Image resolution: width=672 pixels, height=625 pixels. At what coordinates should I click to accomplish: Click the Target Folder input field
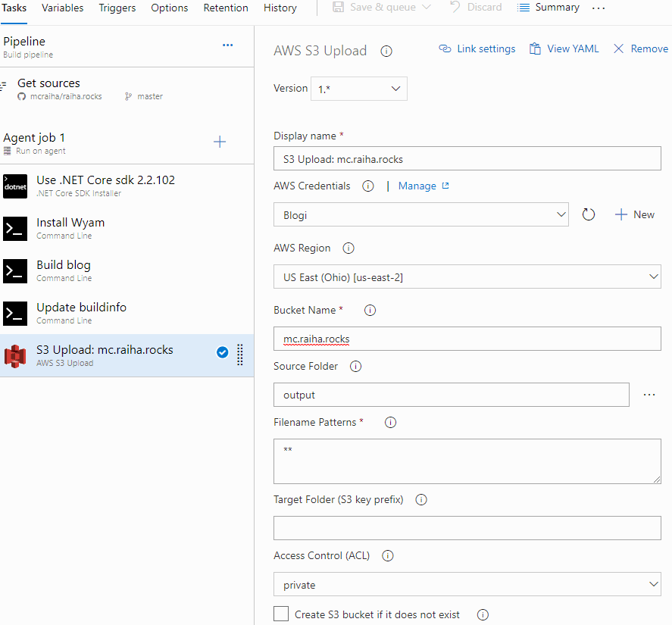pos(467,527)
